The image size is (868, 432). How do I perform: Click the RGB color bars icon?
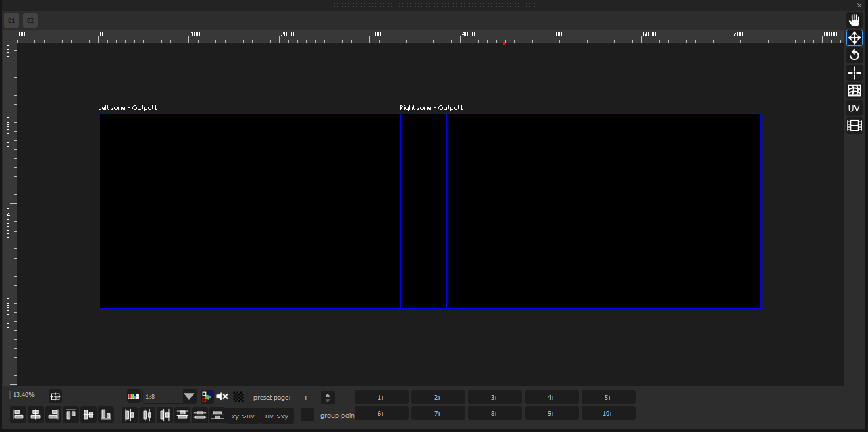(x=134, y=397)
